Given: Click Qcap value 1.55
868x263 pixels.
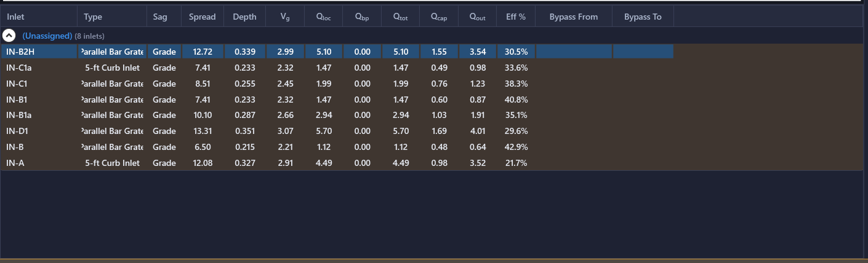Looking at the screenshot, I should 439,52.
